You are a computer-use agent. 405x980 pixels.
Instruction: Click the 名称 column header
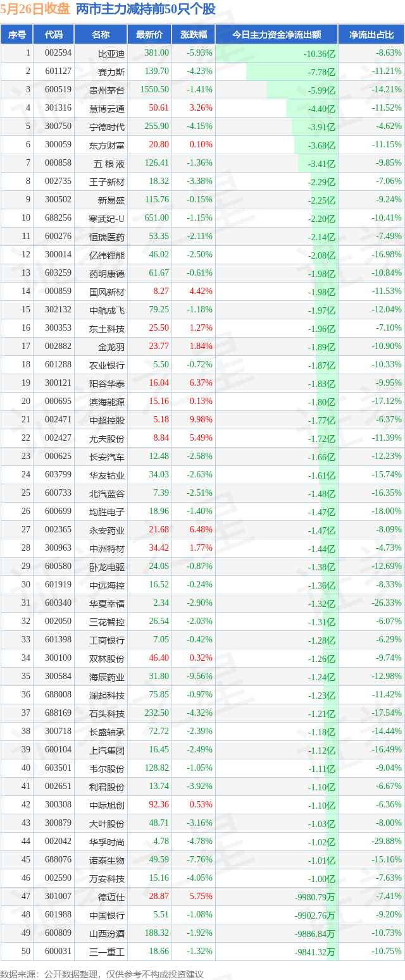[100, 35]
